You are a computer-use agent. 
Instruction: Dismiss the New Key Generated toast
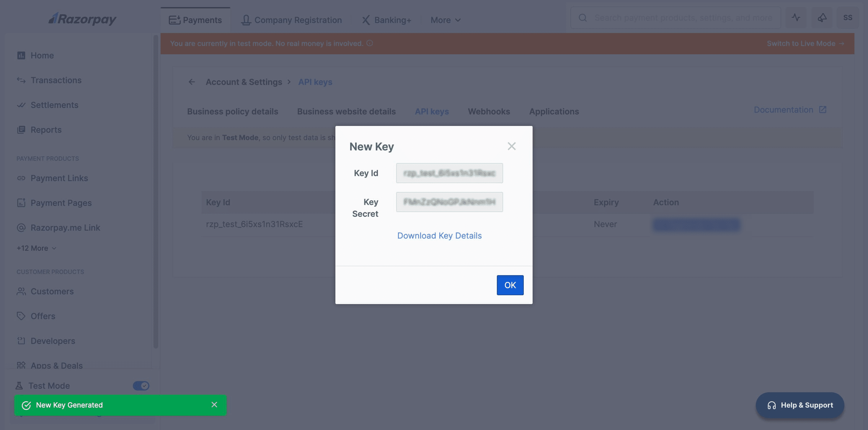pyautogui.click(x=214, y=404)
